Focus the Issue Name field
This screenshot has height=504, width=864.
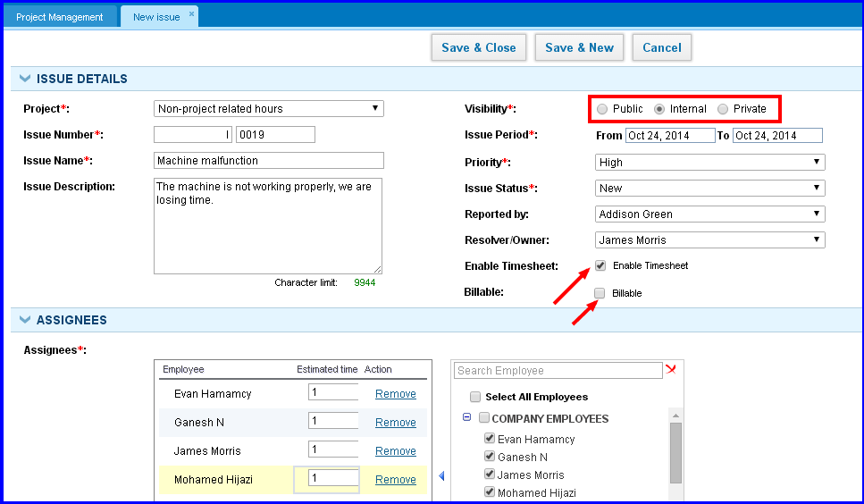pos(268,160)
